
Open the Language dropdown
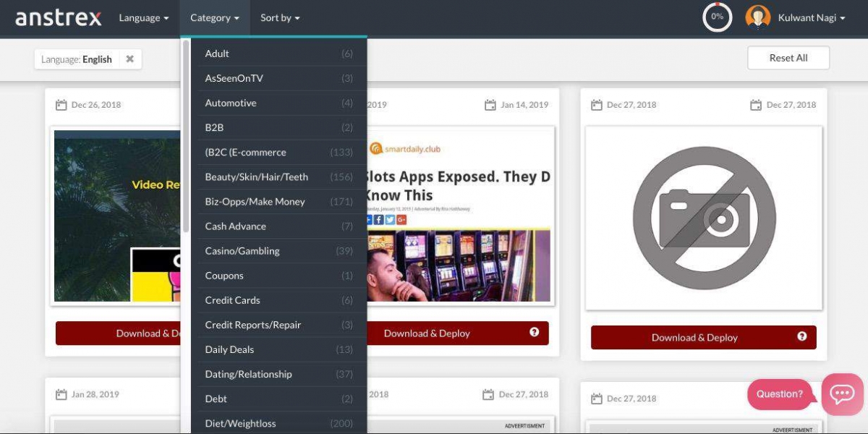[x=143, y=18]
